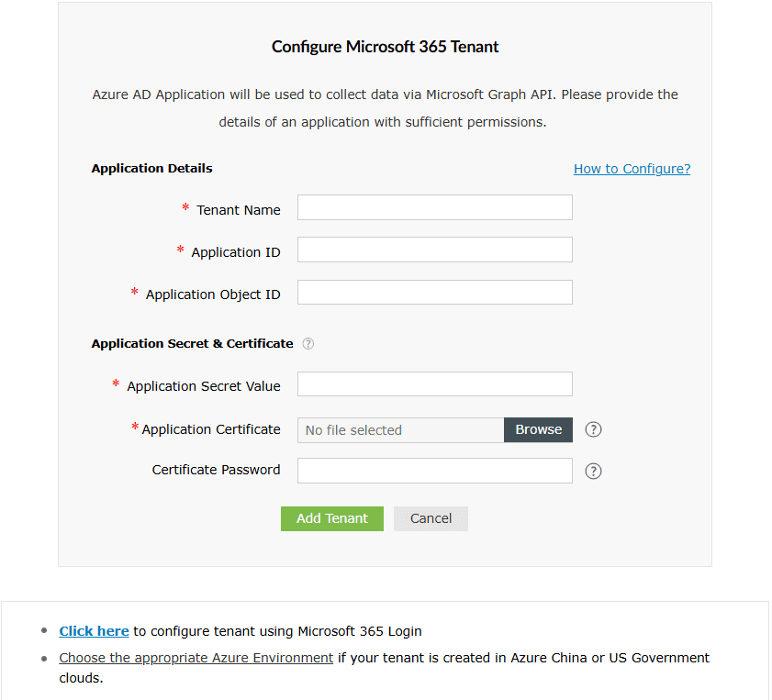772x700 pixels.
Task: Click the Add Tenant button
Action: coord(331,518)
